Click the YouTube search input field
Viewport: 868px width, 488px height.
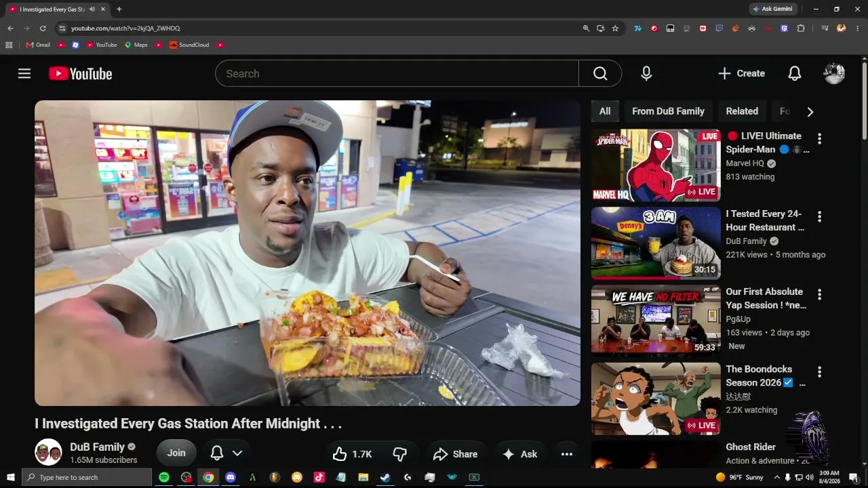coord(397,73)
